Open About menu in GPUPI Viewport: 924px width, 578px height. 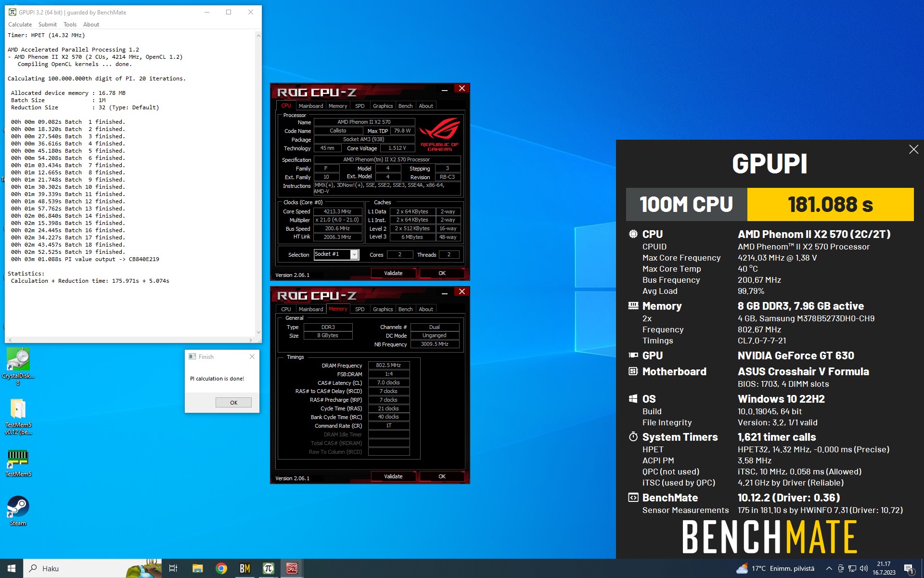(x=91, y=25)
